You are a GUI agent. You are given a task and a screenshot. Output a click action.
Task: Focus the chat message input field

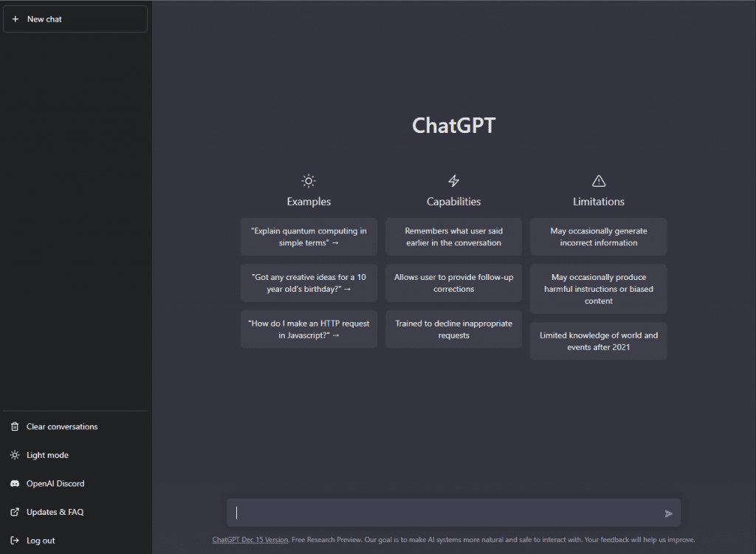pos(454,513)
